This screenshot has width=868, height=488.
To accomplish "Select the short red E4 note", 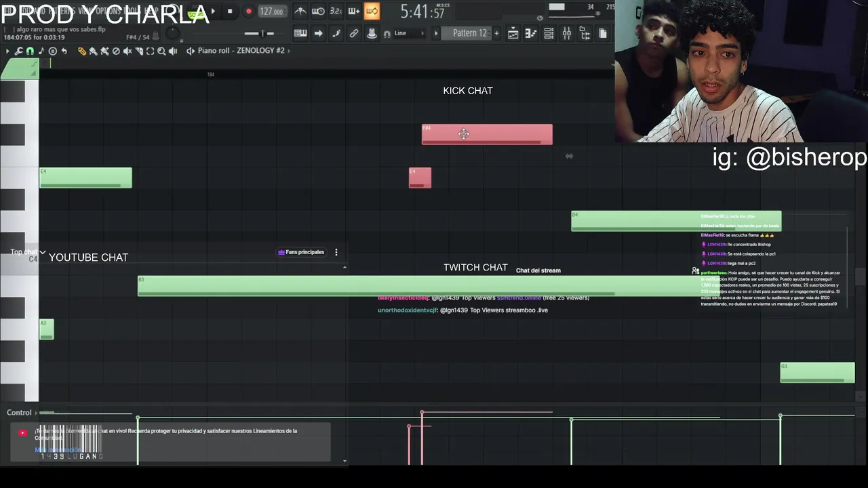I will coord(420,178).
